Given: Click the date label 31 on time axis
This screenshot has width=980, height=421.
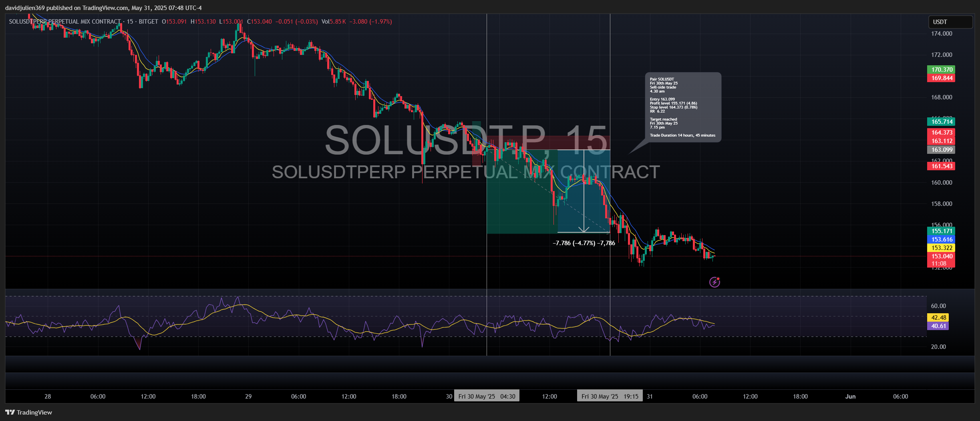Looking at the screenshot, I should tap(650, 397).
